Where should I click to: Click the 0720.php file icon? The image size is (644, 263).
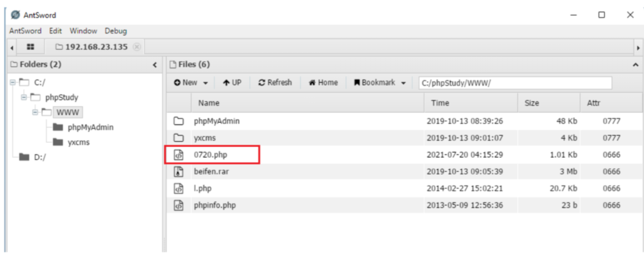click(178, 155)
